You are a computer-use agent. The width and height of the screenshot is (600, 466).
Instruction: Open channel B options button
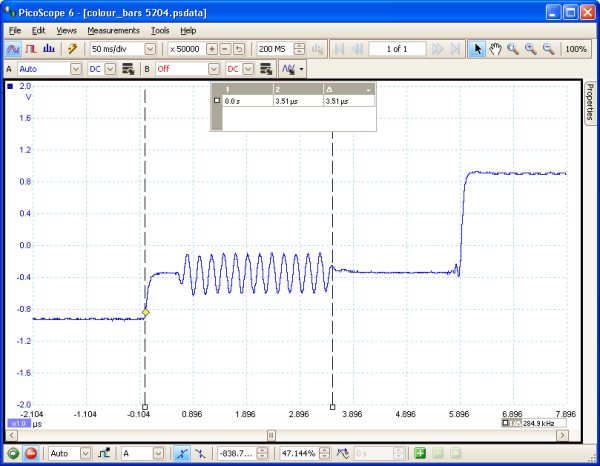(x=266, y=69)
